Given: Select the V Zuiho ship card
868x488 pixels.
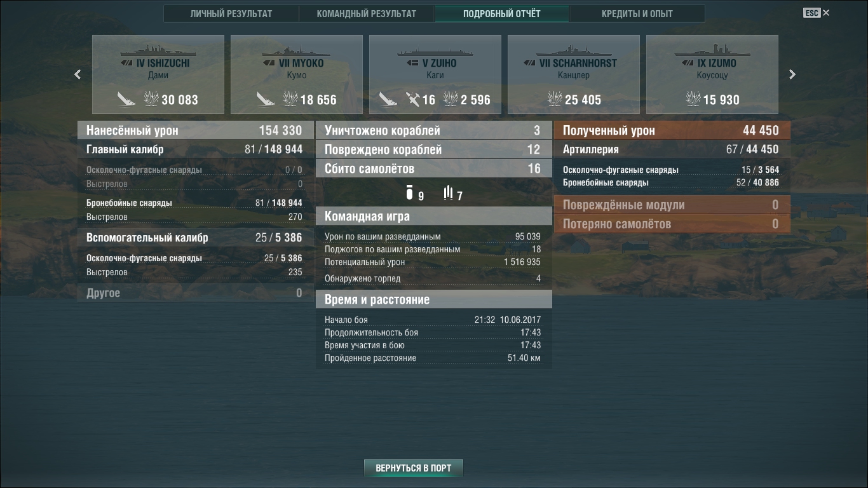Looking at the screenshot, I should (435, 74).
